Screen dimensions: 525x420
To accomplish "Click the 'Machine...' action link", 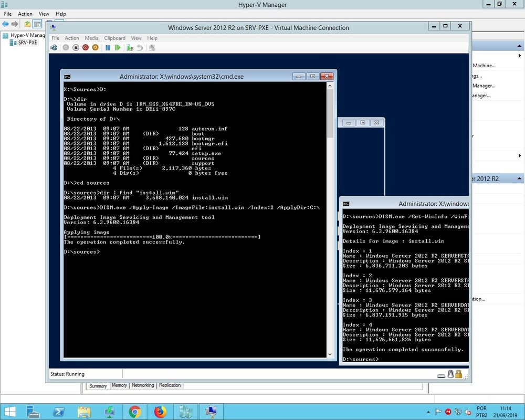I will coord(484,66).
